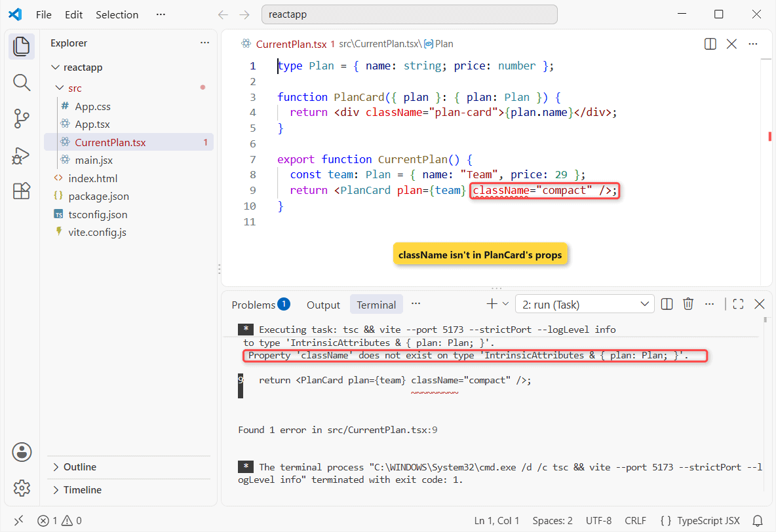Viewport: 776px width, 532px height.
Task: Open the Manage gear icon
Action: click(22, 488)
